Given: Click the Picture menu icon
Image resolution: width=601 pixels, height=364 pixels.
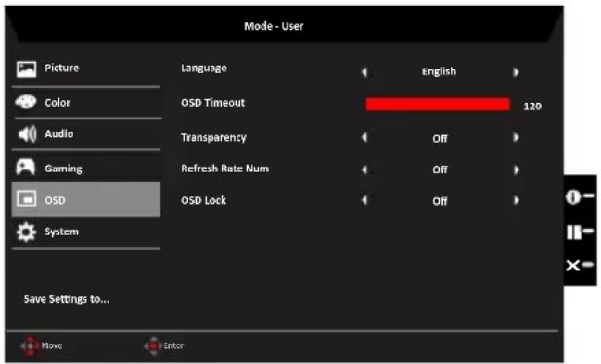Looking at the screenshot, I should [x=27, y=69].
